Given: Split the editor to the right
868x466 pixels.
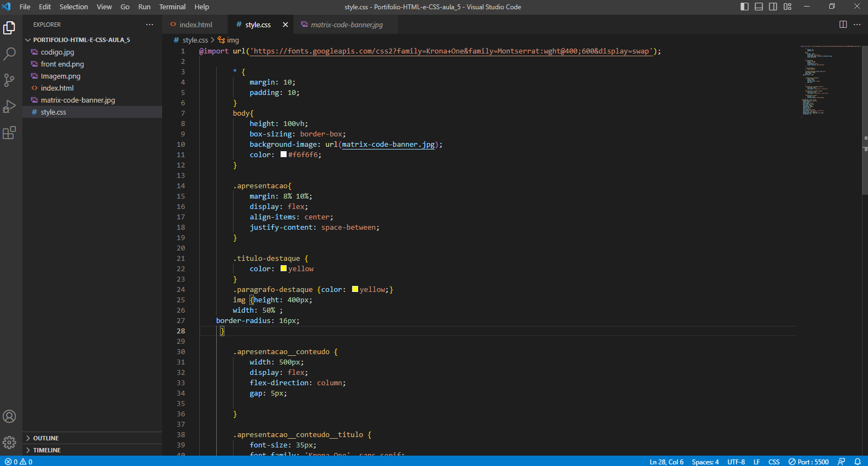Looking at the screenshot, I should (x=843, y=25).
